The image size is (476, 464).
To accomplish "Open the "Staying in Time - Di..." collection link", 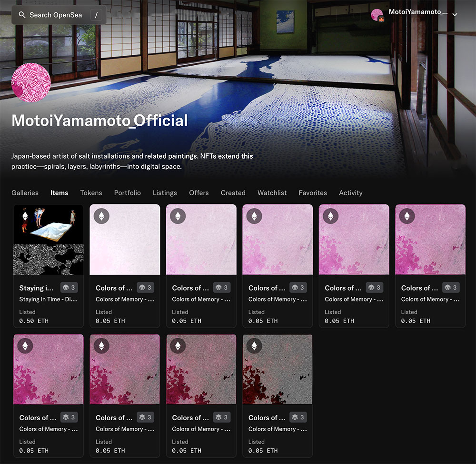I will tap(48, 299).
